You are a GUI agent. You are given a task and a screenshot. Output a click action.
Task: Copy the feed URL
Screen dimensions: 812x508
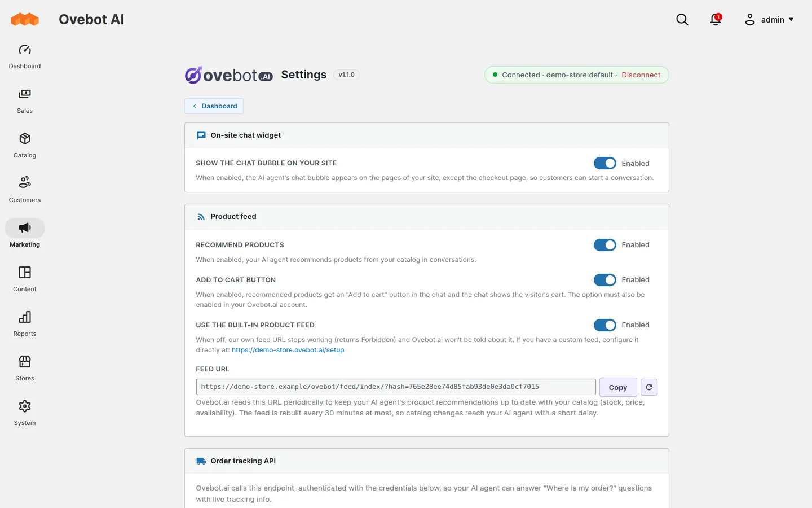coord(618,387)
